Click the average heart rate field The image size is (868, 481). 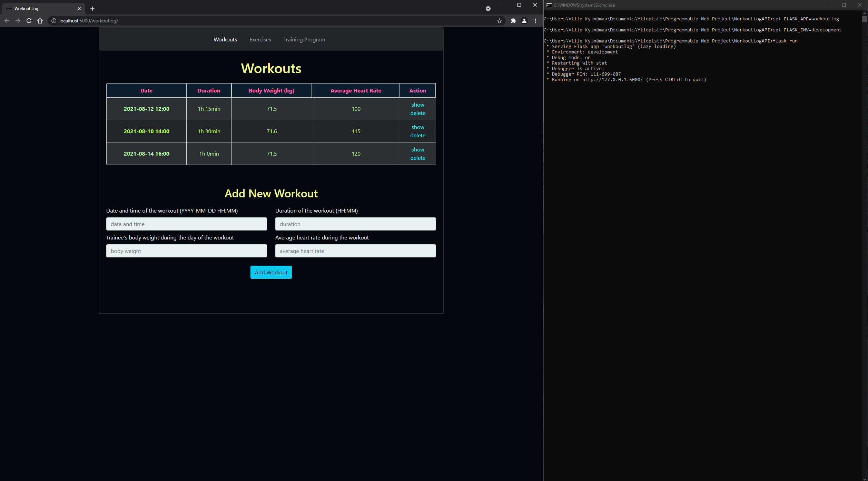click(x=355, y=251)
